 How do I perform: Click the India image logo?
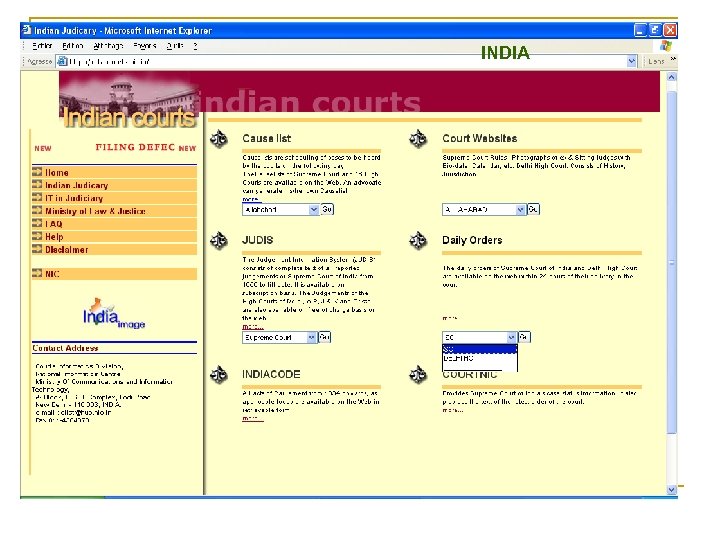114,314
